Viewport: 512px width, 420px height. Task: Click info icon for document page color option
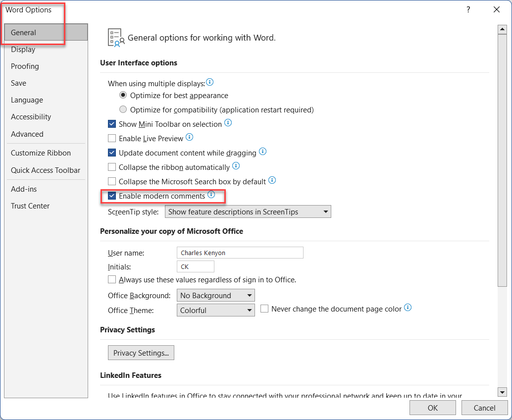(x=408, y=308)
